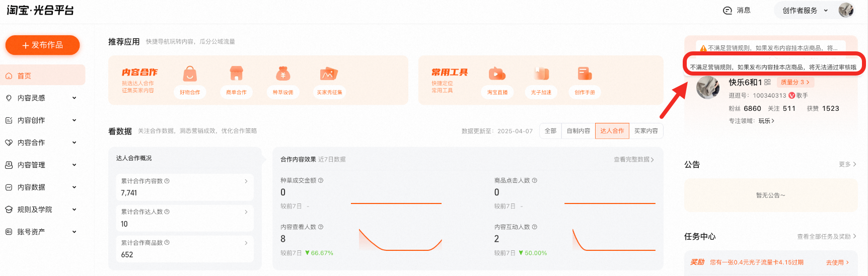Click the icon beside 内容管理

(9, 165)
